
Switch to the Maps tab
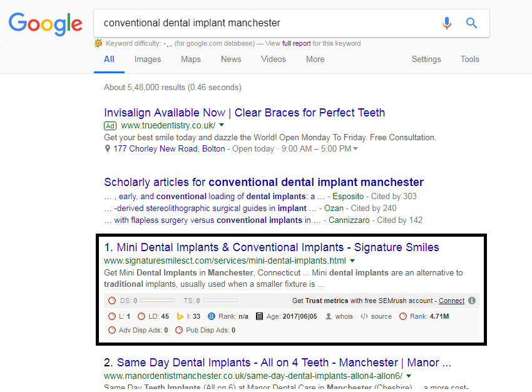[x=191, y=59]
